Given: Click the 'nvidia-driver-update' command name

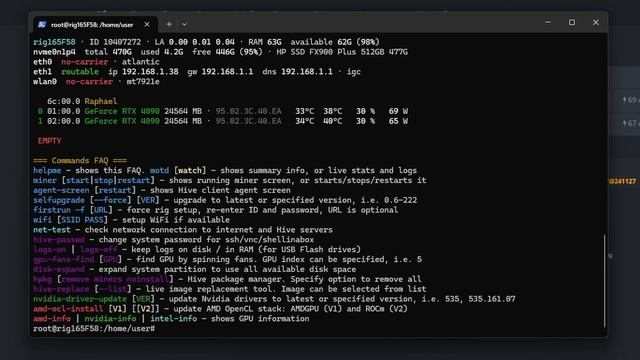Looking at the screenshot, I should pos(80,299).
